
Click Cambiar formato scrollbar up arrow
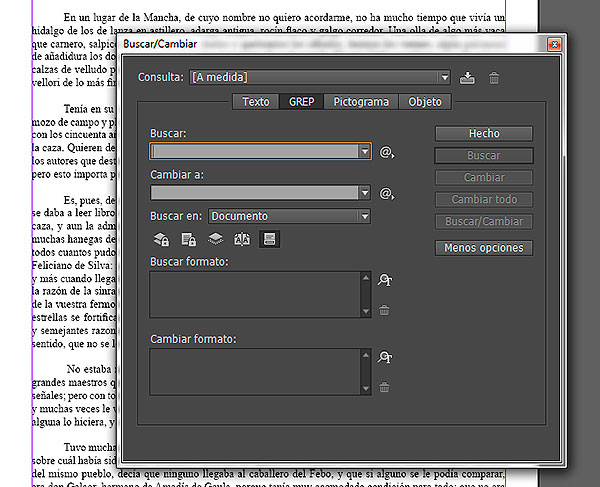[x=366, y=355]
